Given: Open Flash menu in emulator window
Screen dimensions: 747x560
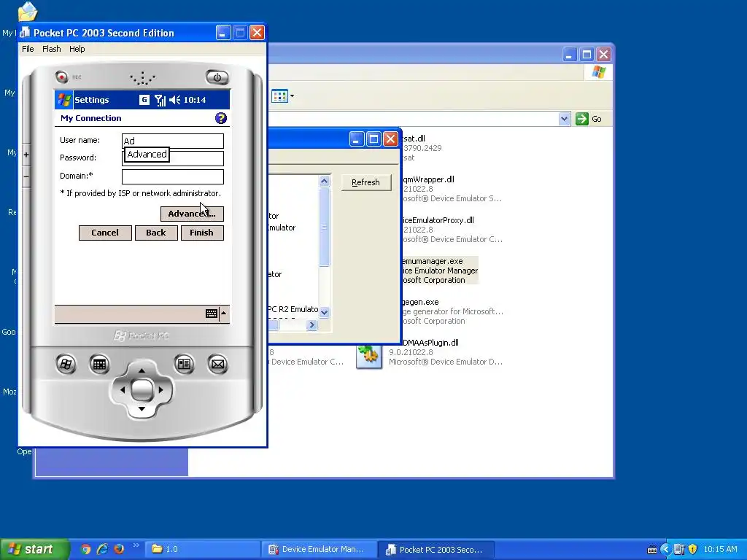Looking at the screenshot, I should pos(52,49).
